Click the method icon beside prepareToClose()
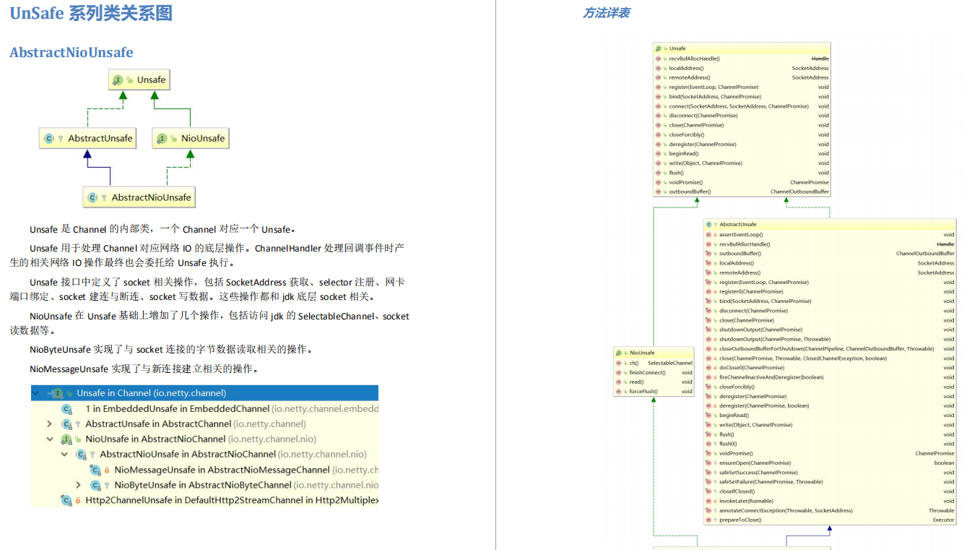The width and height of the screenshot is (980, 550). coord(708,520)
